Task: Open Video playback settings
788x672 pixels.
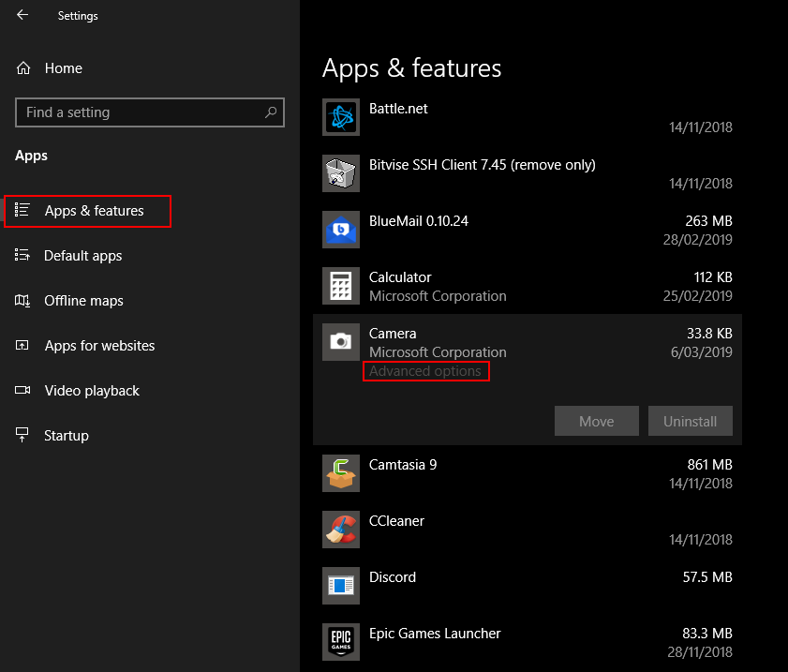Action: (x=92, y=391)
